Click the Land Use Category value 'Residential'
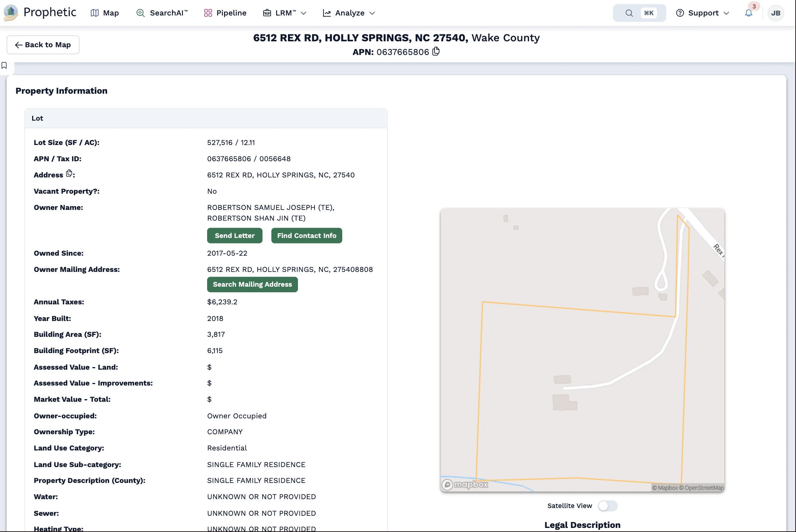Screen dimensions: 796x532 coord(227,448)
